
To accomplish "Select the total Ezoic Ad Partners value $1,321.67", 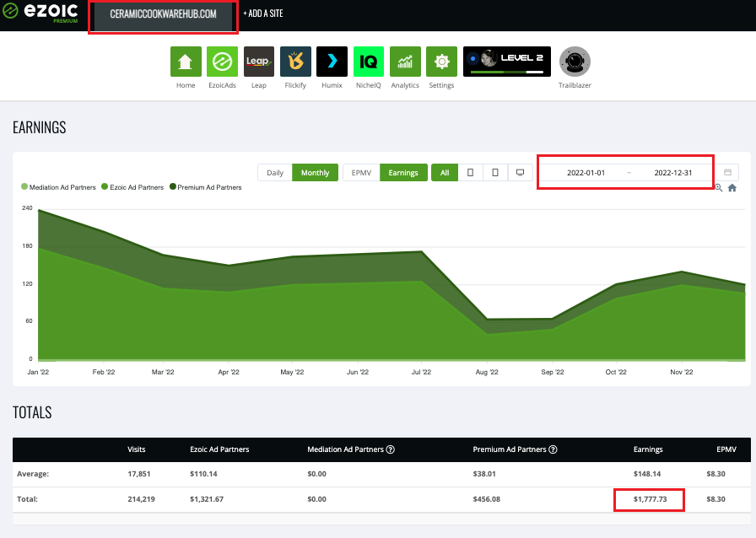I will coord(207,499).
